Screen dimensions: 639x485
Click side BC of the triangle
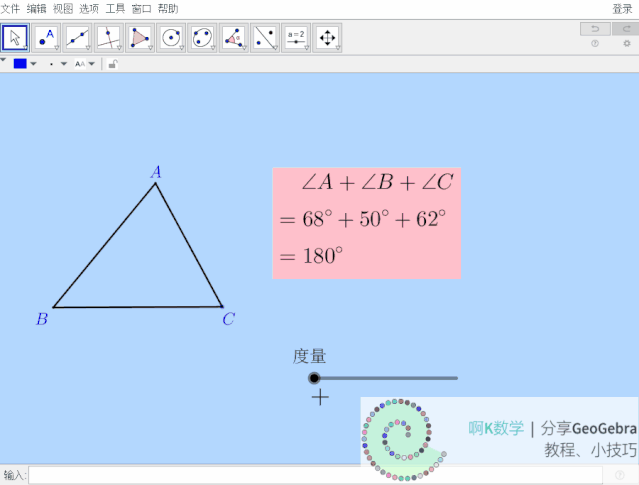137,307
